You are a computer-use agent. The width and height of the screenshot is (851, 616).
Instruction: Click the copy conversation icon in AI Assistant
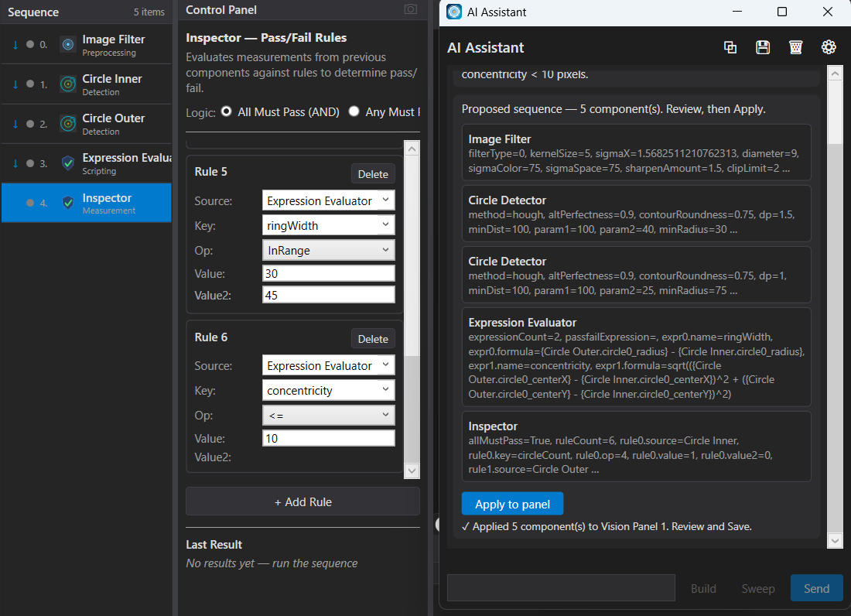point(730,47)
